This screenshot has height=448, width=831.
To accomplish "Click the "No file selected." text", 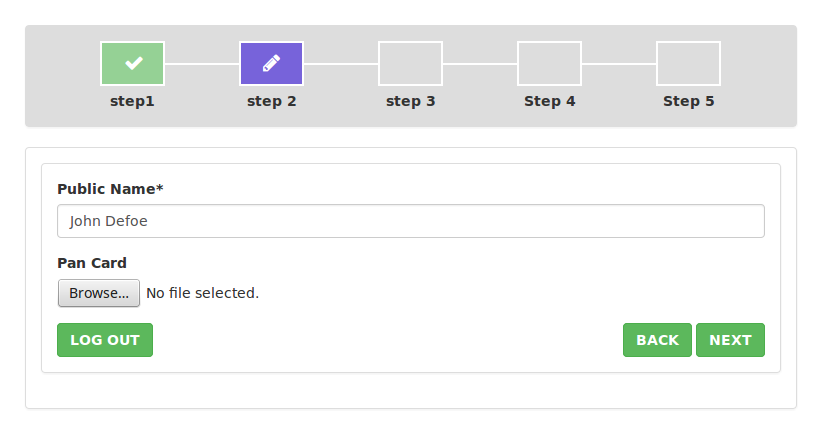I will pyautogui.click(x=202, y=293).
